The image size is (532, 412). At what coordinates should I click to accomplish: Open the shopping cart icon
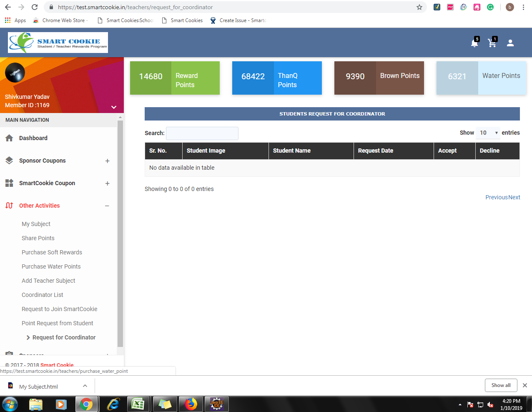(x=492, y=43)
